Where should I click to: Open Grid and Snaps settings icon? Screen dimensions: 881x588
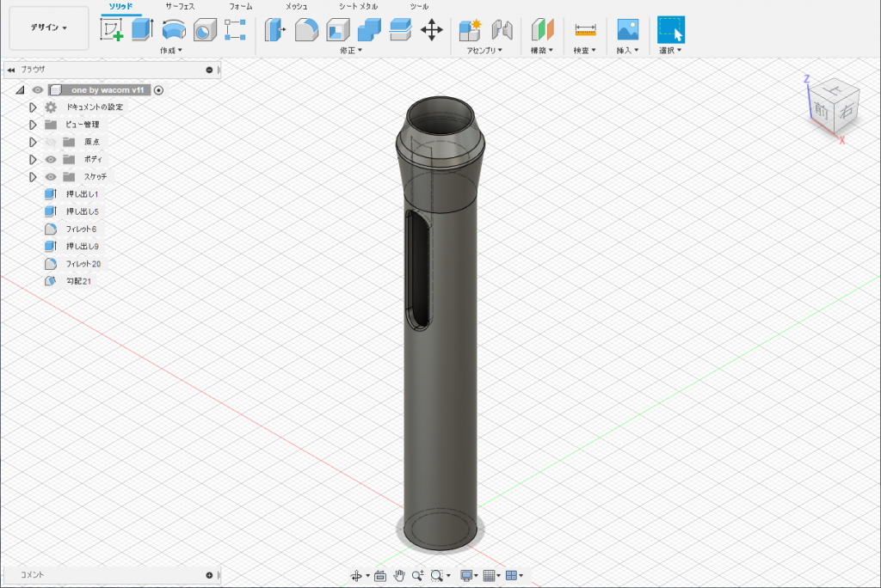click(489, 576)
